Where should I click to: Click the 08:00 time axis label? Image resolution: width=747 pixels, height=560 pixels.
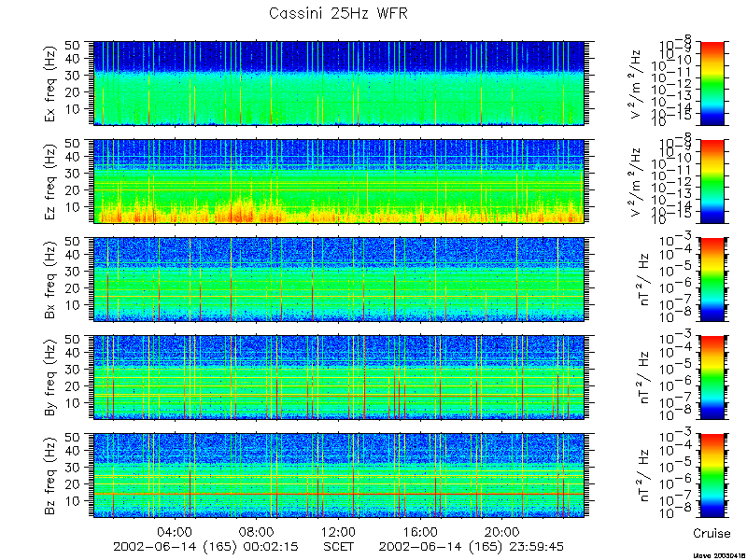(x=256, y=531)
